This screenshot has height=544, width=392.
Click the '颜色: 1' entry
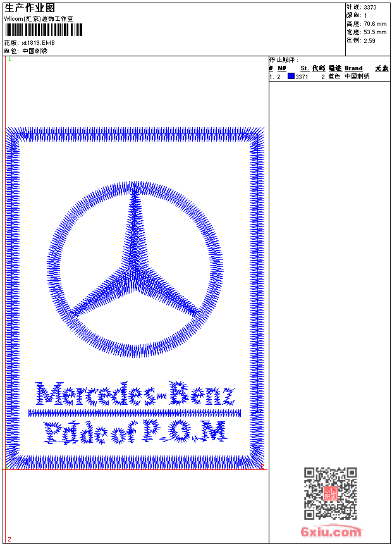(x=357, y=15)
